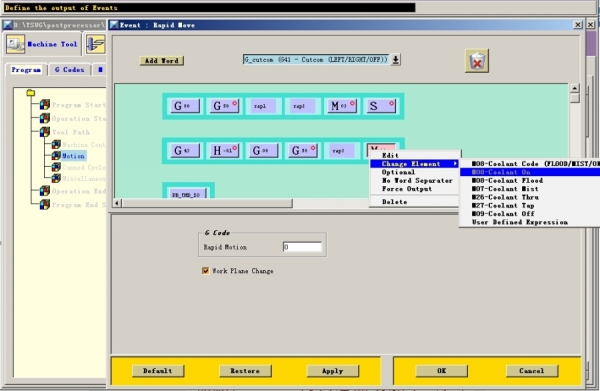Select the Machine Tool icon button

pyautogui.click(x=15, y=44)
